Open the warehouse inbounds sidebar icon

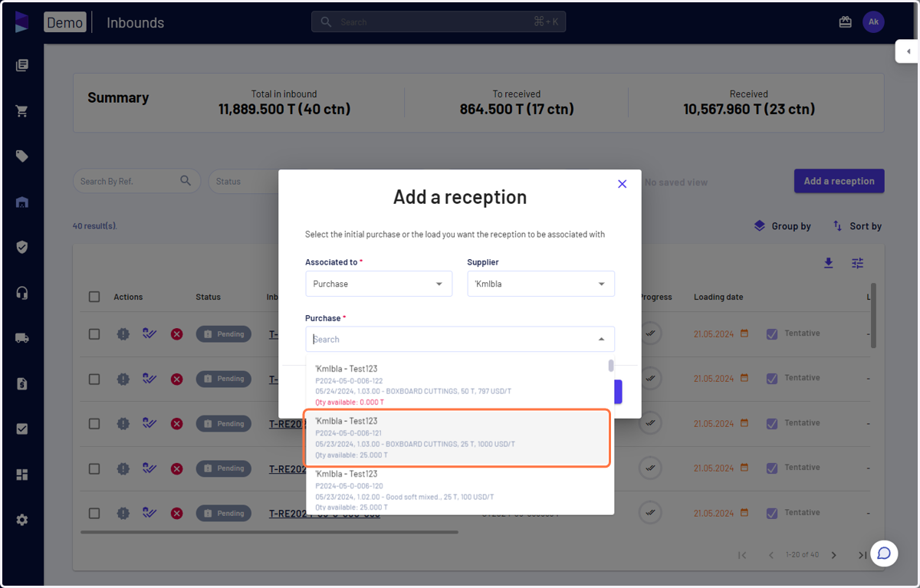pos(21,202)
